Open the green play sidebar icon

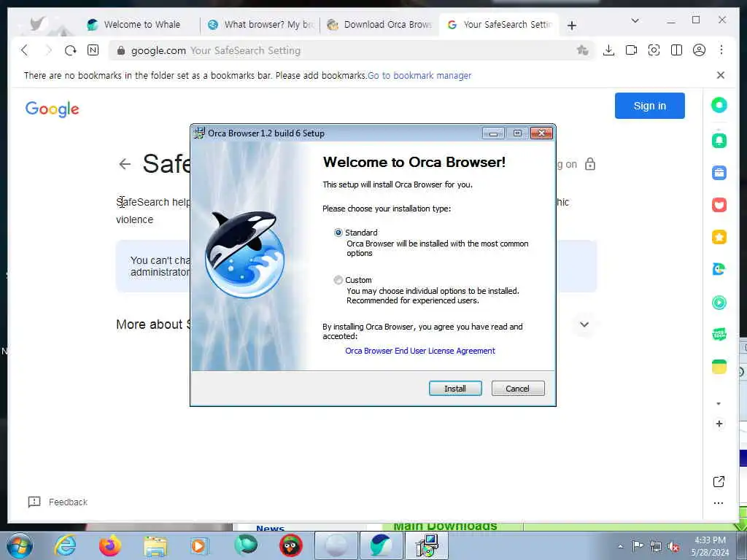pyautogui.click(x=719, y=303)
